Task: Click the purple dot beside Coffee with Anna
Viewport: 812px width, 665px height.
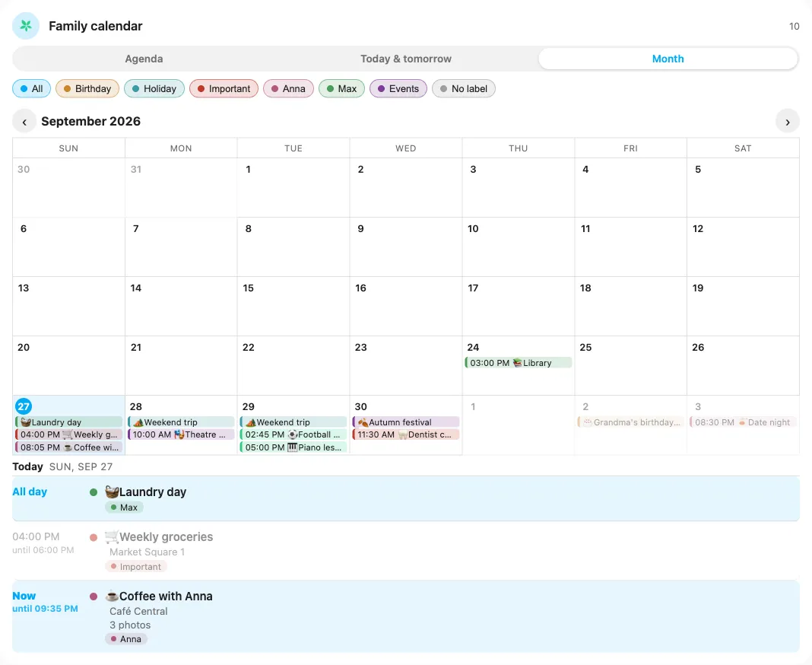Action: click(x=94, y=597)
